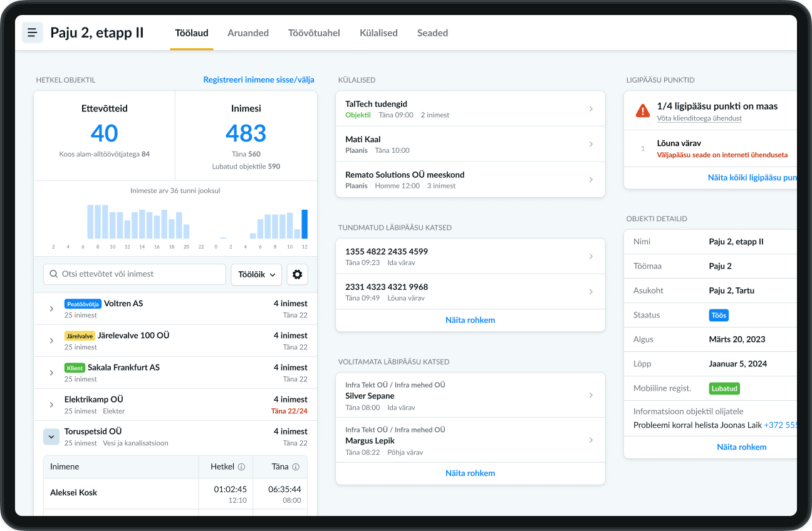Click info icon next to Täna column
This screenshot has height=531, width=812.
(296, 467)
